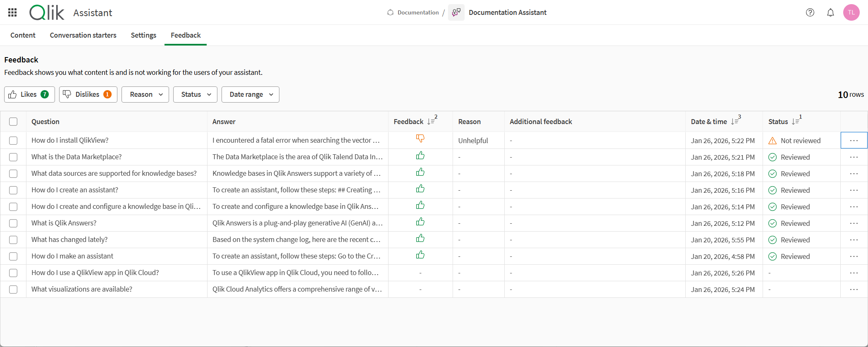Click the Documentation breadcrumb link
Screen dimensions: 868x347
point(417,12)
